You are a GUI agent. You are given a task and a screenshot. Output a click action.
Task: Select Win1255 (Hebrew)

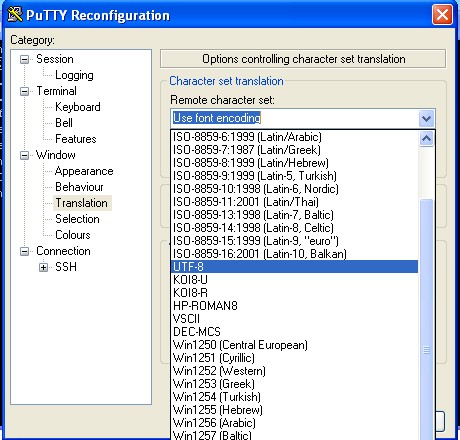[295, 410]
